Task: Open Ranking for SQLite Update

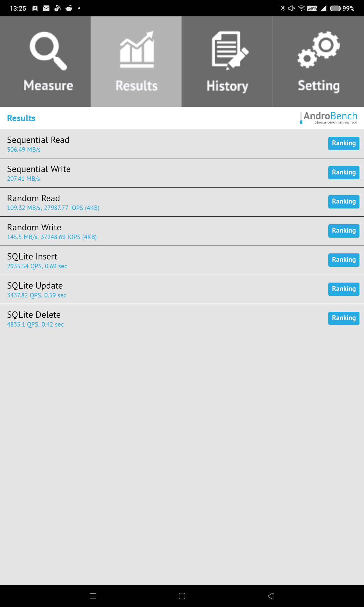Action: 344,289
